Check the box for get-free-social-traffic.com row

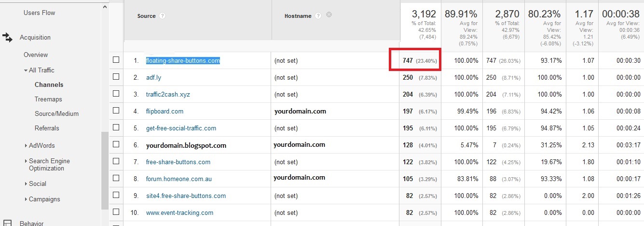[116, 127]
